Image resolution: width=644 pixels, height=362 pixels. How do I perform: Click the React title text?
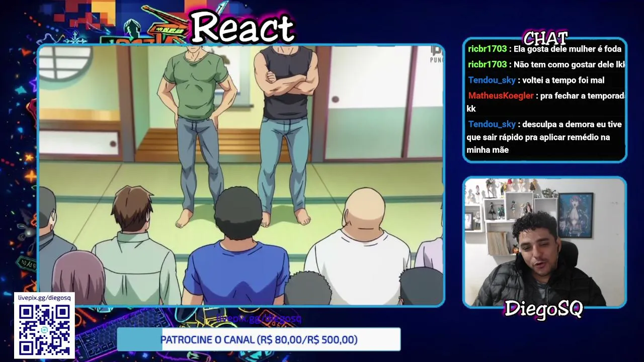tap(243, 27)
